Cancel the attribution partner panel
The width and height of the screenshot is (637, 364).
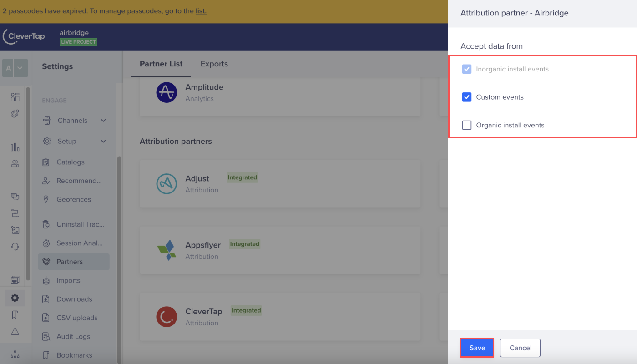[520, 348]
